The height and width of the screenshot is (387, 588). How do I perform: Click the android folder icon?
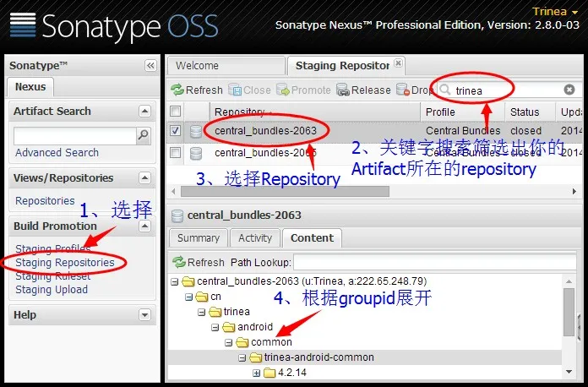[229, 327]
